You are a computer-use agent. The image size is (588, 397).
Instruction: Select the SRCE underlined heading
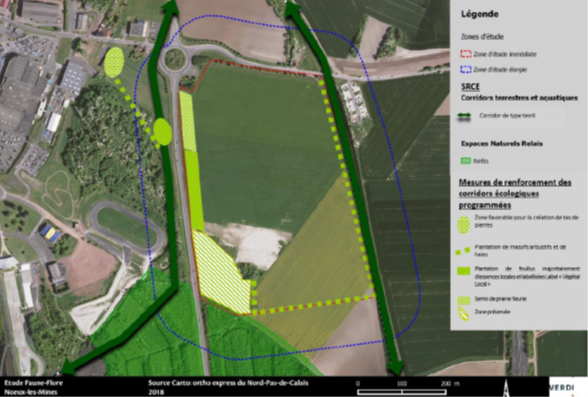(470, 87)
